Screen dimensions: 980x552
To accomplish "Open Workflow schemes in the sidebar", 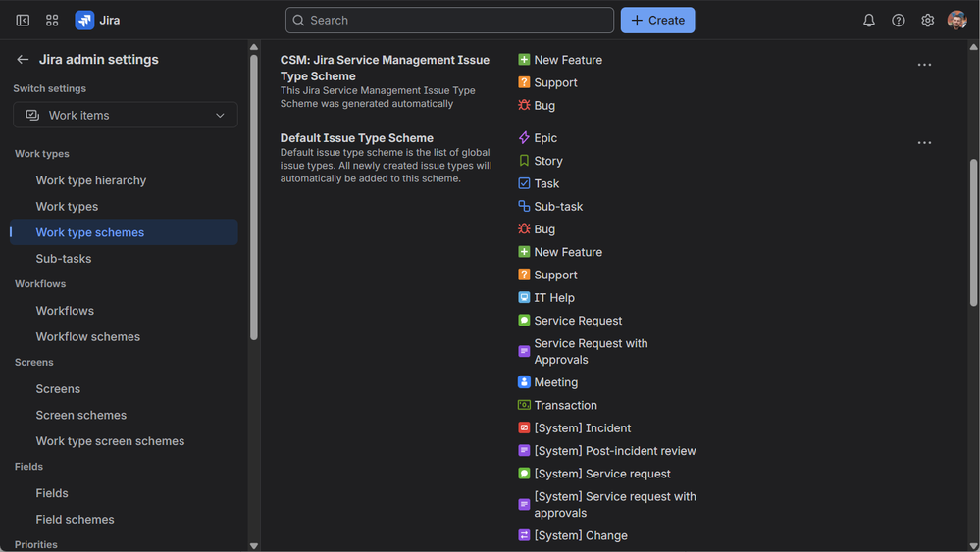I will point(87,336).
